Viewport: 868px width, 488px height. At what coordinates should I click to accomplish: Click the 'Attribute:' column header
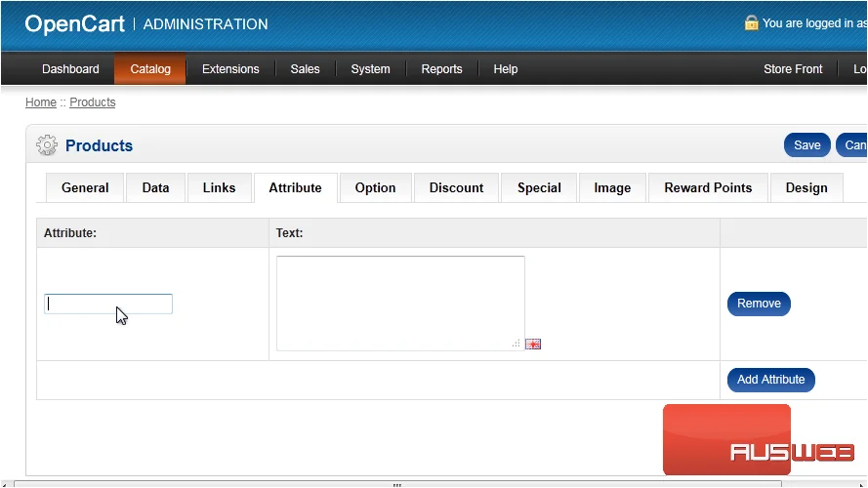point(70,233)
